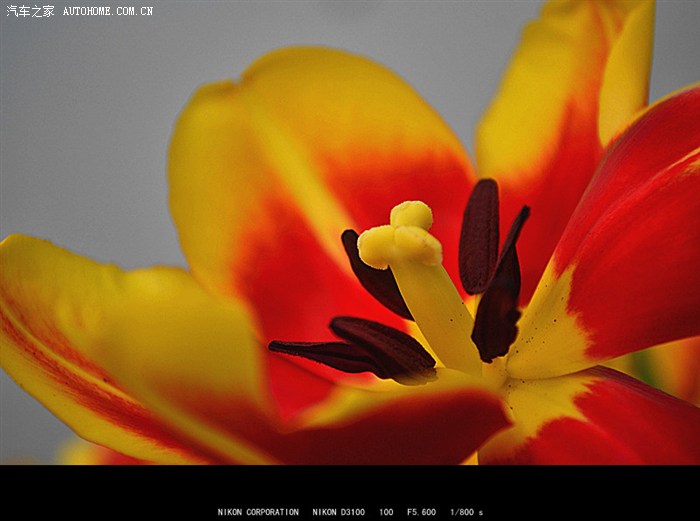Click the F5.600 aperture value
Viewport: 700px width, 521px height.
(421, 512)
